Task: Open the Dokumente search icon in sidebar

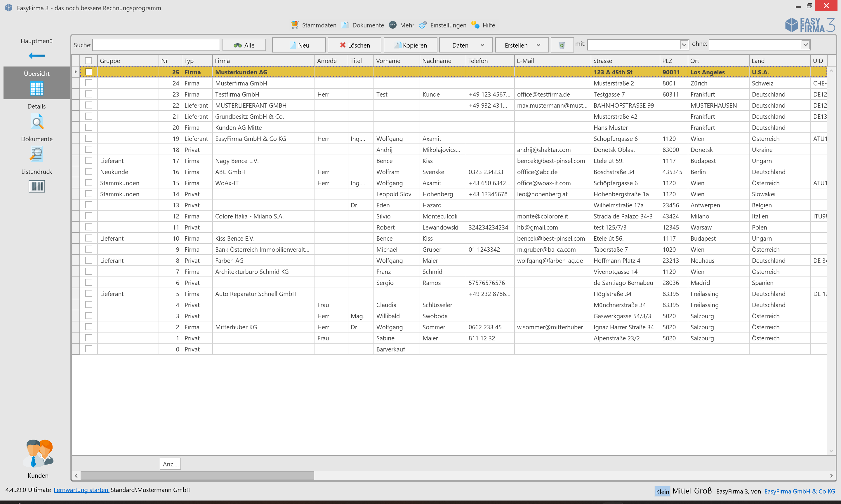Action: (x=37, y=154)
